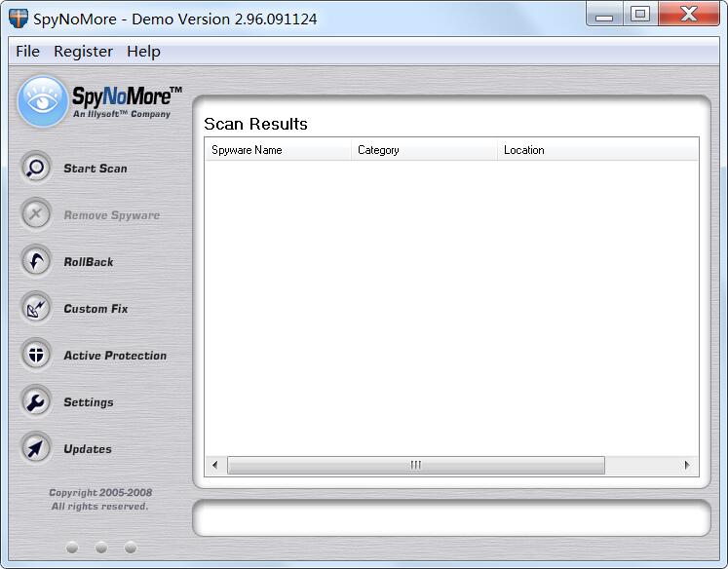Click the Settings wrench icon

pyautogui.click(x=36, y=402)
